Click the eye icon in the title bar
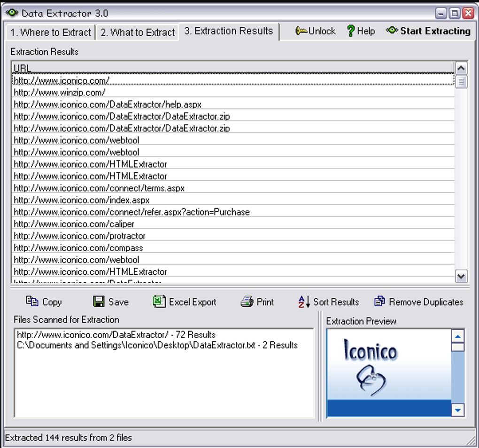 click(x=12, y=13)
